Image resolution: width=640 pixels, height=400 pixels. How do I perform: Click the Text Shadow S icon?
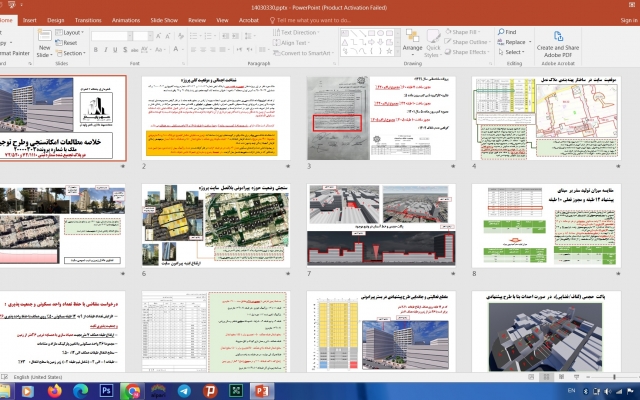(125, 49)
